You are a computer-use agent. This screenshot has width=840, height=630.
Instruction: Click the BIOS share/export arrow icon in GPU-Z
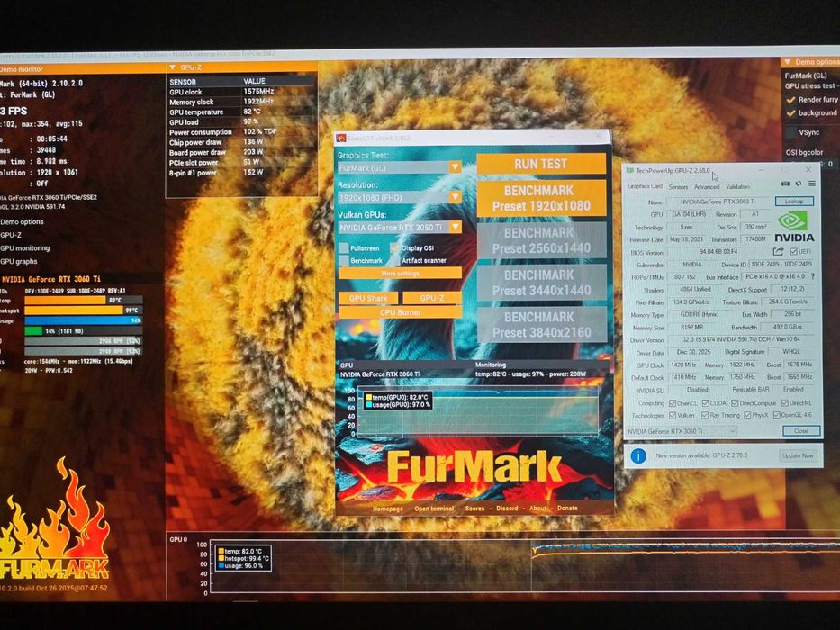click(779, 251)
